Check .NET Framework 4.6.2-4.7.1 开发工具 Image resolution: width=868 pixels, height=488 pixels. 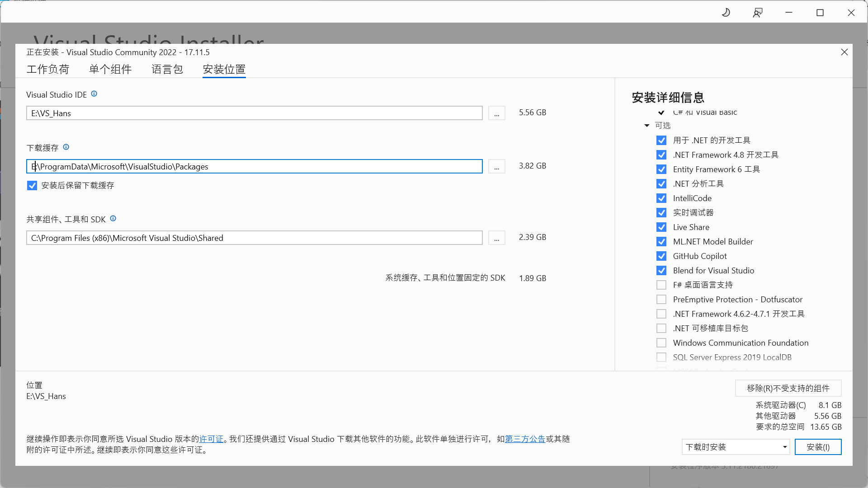(661, 314)
